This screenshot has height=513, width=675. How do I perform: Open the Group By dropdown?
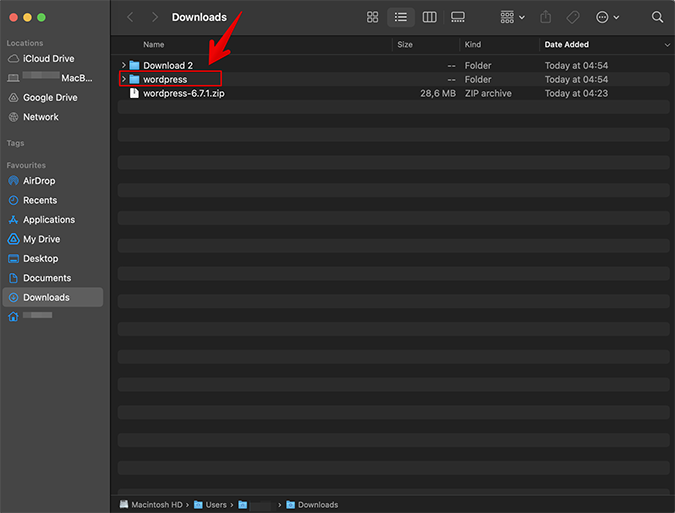tap(512, 17)
